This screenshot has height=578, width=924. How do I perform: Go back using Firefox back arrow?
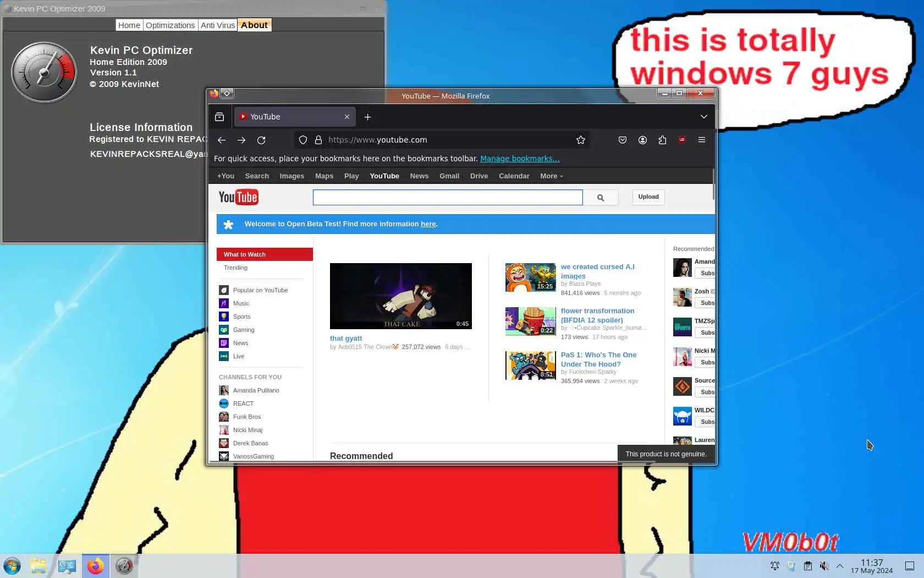[221, 140]
